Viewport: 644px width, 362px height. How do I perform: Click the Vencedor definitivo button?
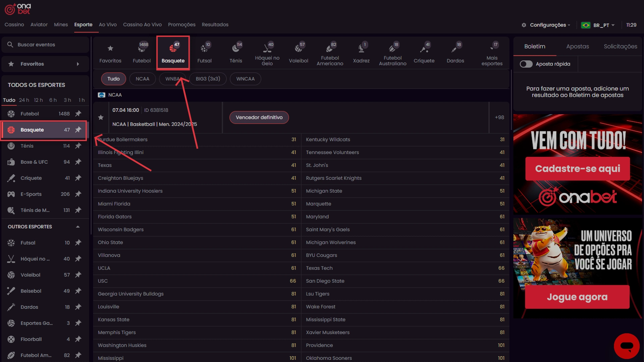(259, 117)
